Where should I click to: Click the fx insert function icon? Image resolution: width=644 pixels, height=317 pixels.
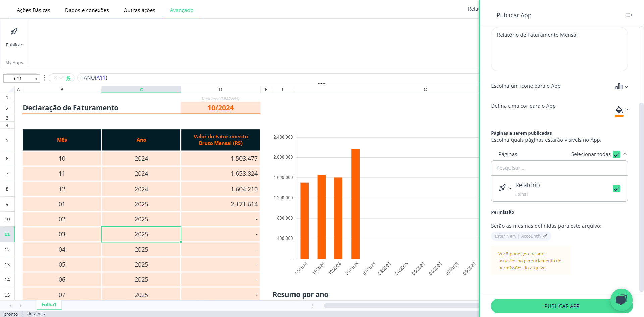click(x=68, y=78)
